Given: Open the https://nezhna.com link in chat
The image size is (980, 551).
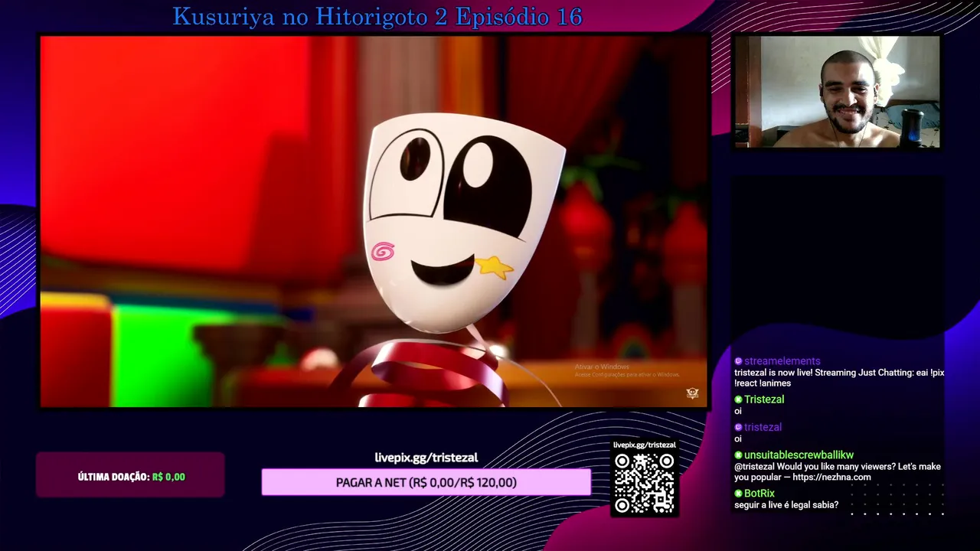Looking at the screenshot, I should (x=831, y=478).
